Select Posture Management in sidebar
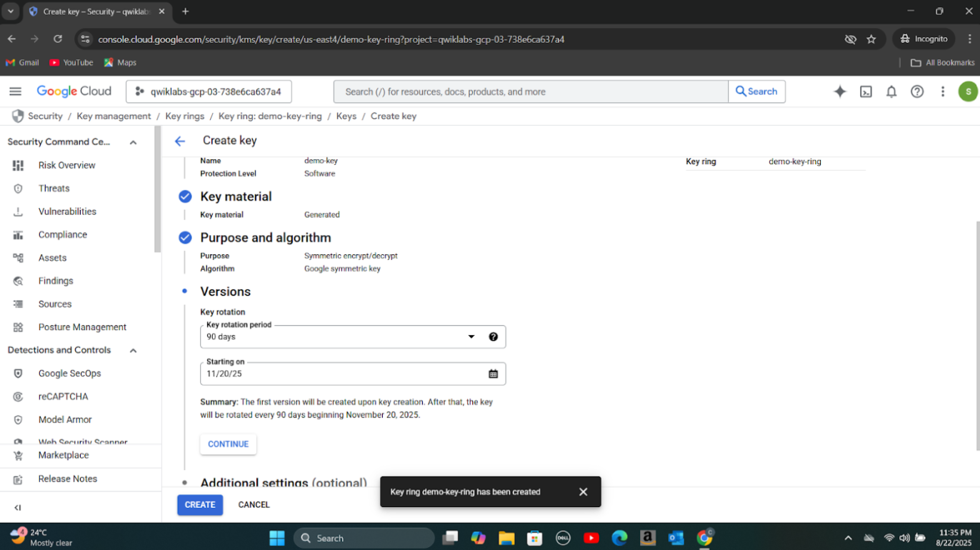This screenshot has height=550, width=980. (82, 327)
